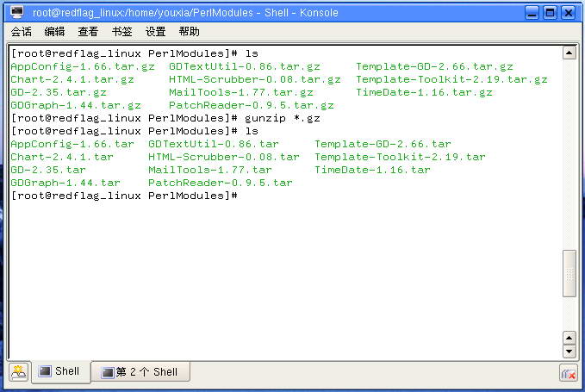Screen dimensions: 585x392
Task: Open the 编辑 menu
Action: [54, 32]
